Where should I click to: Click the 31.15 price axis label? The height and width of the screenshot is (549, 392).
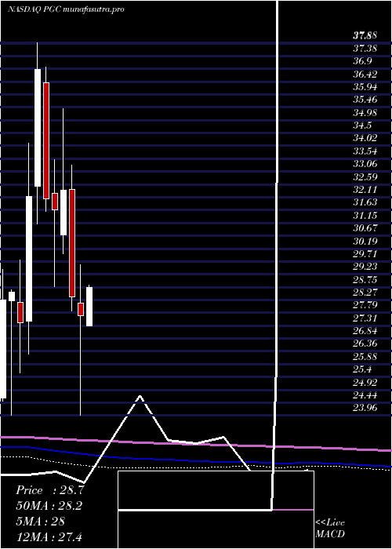365,215
